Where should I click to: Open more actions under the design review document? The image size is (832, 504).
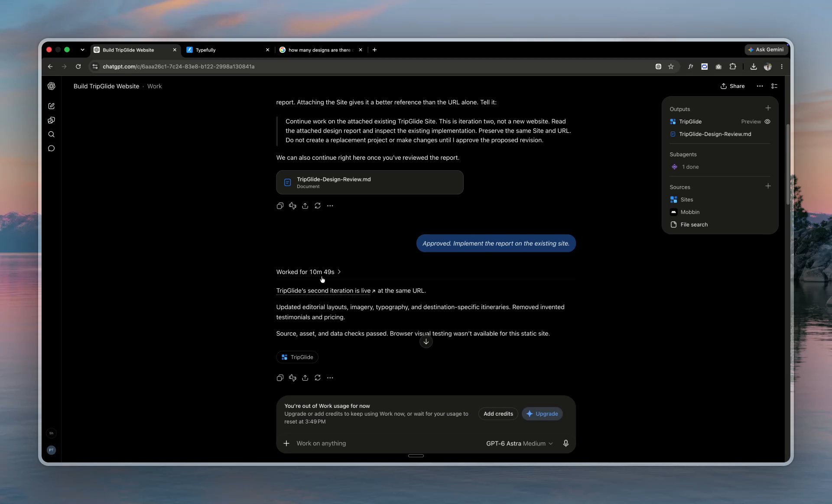(x=330, y=206)
